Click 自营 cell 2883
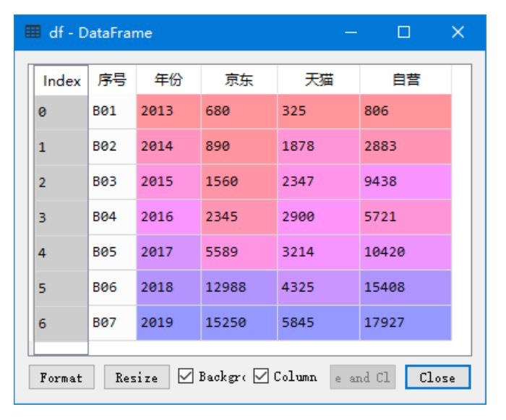Image resolution: width=506 pixels, height=420 pixels. tap(406, 146)
